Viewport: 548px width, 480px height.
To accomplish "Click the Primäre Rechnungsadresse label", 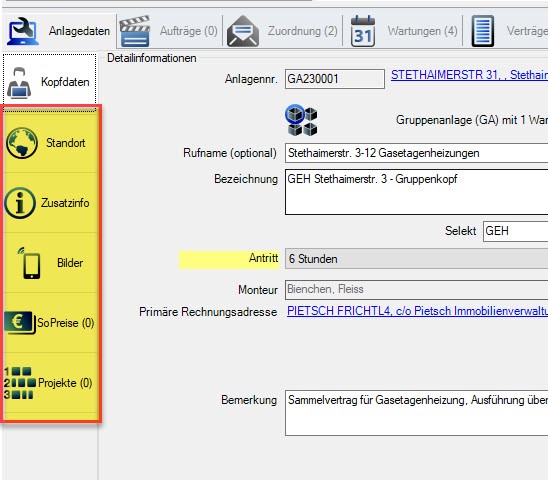I will pyautogui.click(x=208, y=312).
